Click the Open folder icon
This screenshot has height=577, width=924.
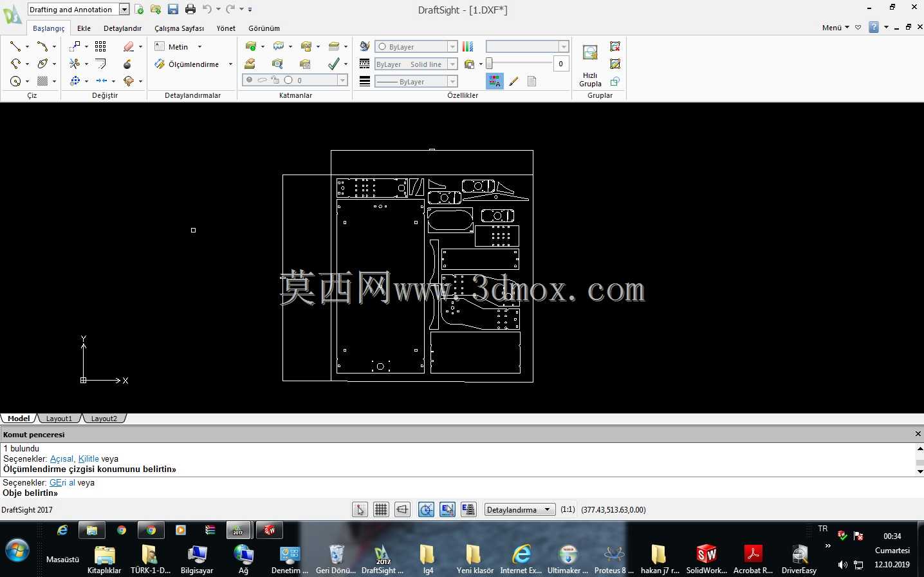tap(156, 9)
